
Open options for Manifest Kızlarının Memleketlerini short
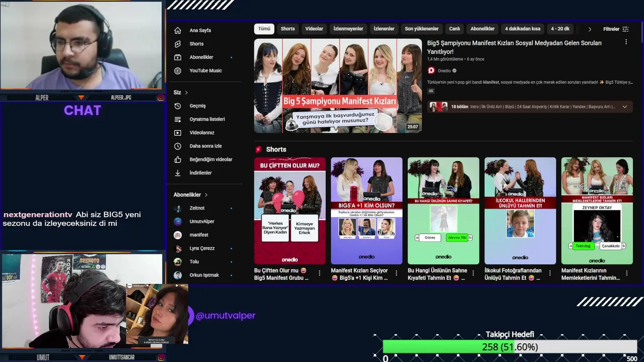coord(627,274)
